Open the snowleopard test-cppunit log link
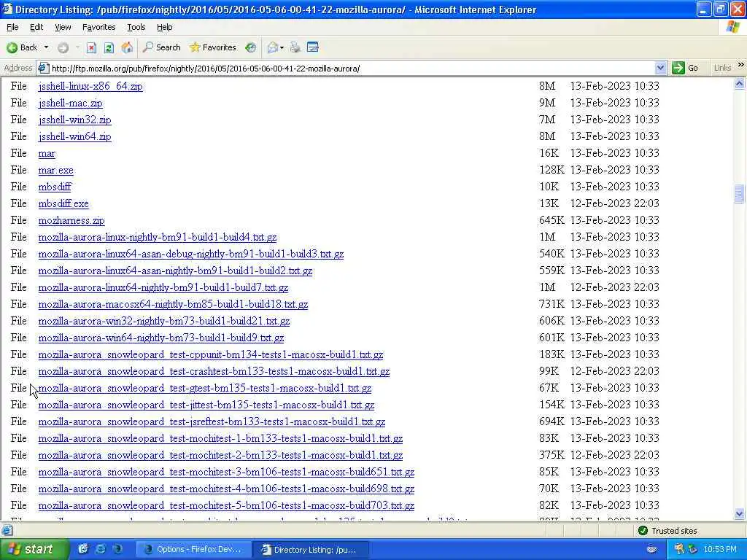Viewport: 747px width, 560px height. [x=211, y=355]
